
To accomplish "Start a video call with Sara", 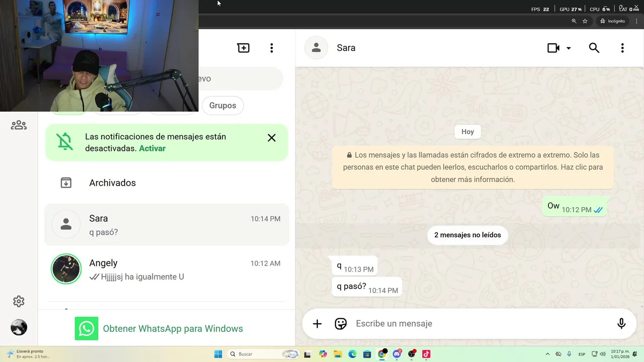I will [553, 48].
